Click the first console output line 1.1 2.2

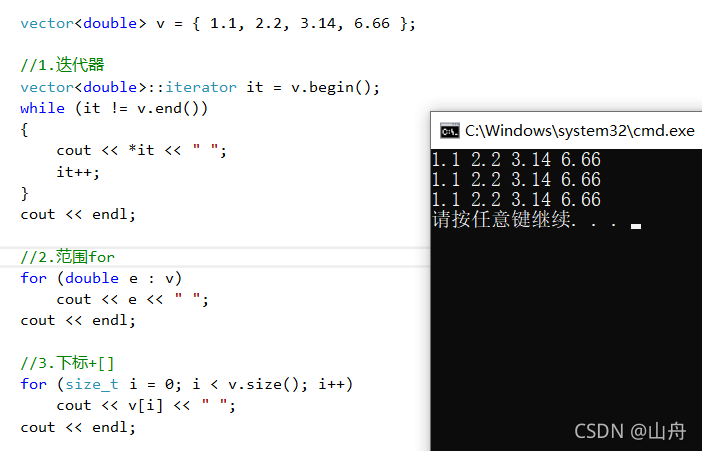516,159
